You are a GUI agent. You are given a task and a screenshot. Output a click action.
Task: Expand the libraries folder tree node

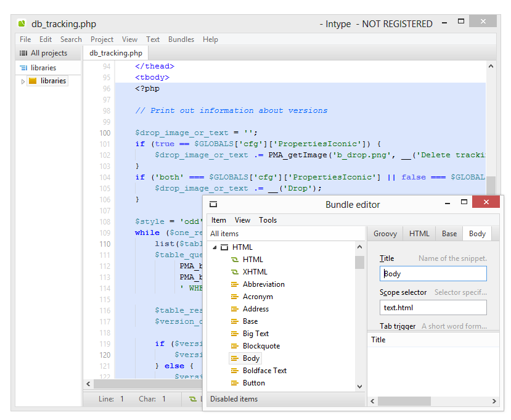point(23,81)
